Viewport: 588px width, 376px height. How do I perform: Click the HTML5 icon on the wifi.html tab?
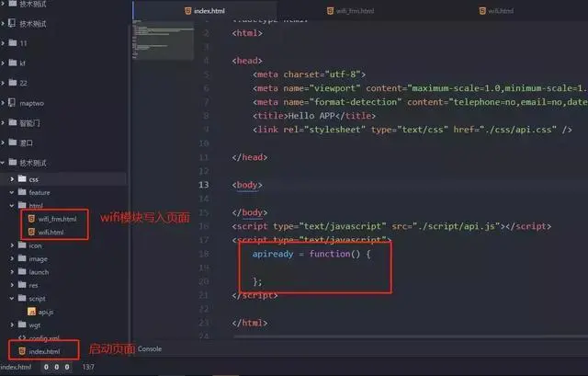point(482,11)
